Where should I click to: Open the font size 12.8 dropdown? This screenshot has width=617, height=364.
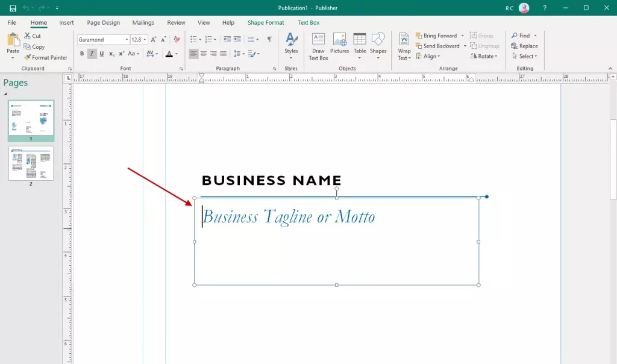(145, 39)
